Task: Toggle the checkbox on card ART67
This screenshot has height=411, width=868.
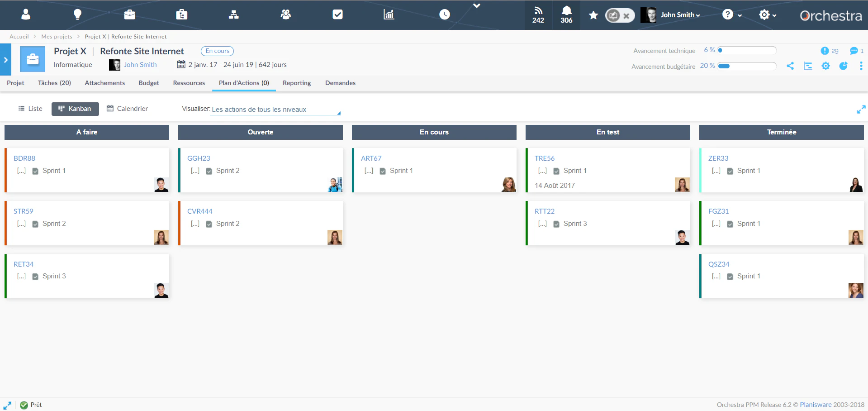Action: (383, 171)
